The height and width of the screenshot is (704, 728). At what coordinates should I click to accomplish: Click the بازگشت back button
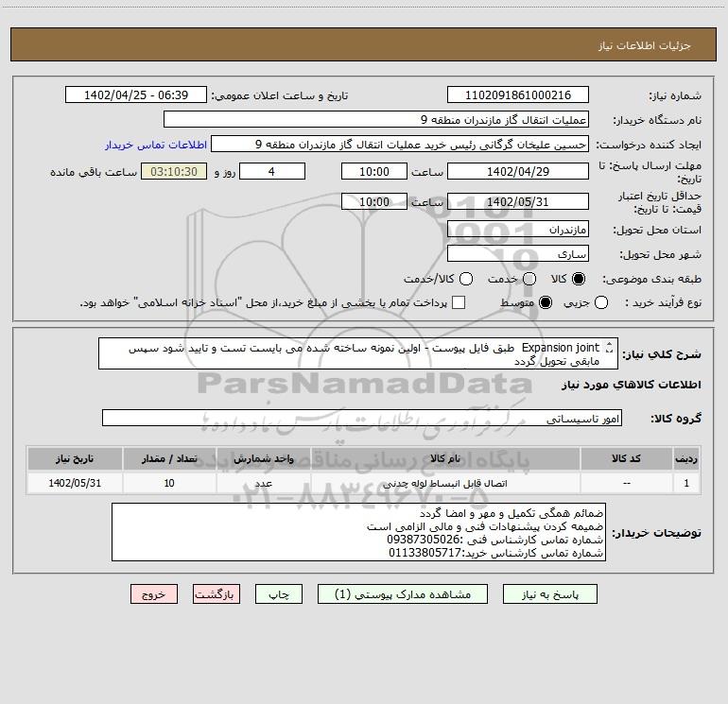pos(217,594)
